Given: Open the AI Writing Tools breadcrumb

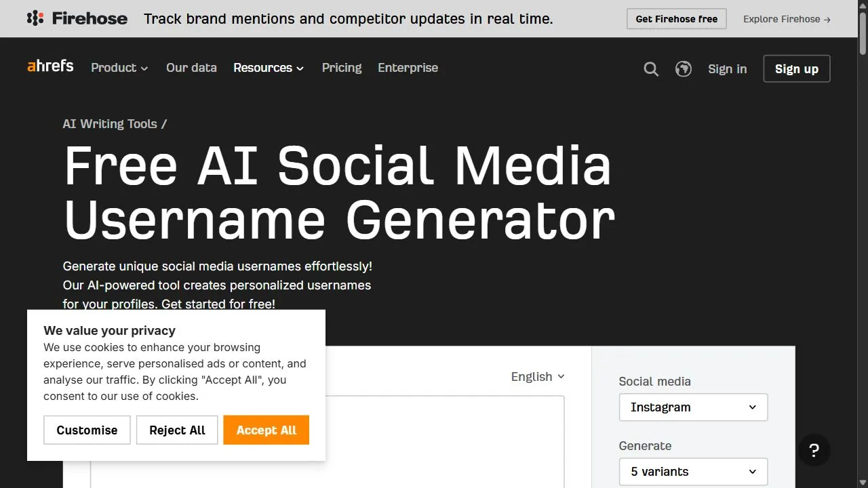Looking at the screenshot, I should tap(110, 124).
